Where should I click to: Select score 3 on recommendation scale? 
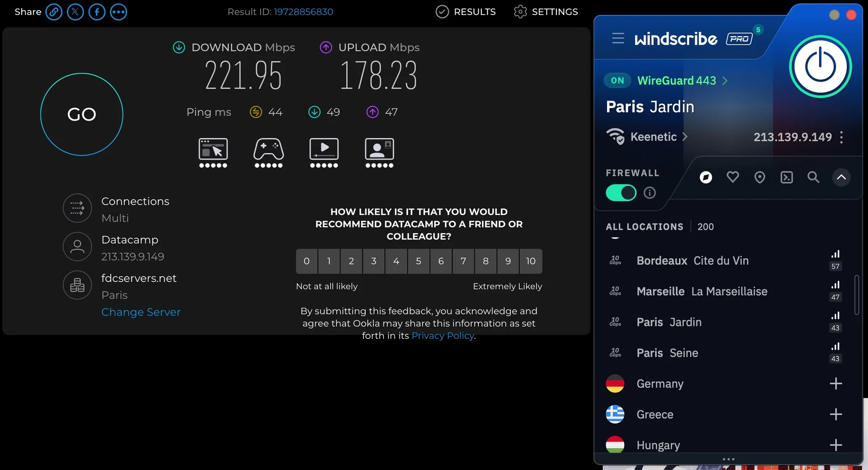[x=374, y=261]
